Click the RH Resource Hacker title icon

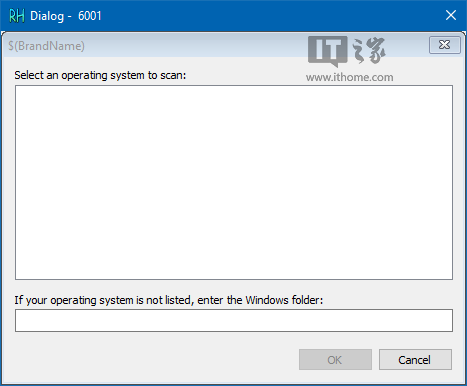coord(17,16)
